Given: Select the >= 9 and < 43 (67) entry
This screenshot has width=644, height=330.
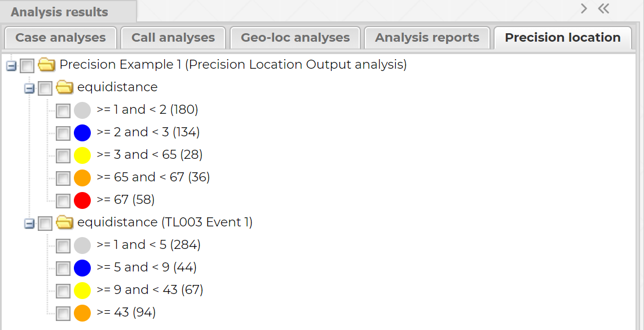Looking at the screenshot, I should click(x=149, y=290).
